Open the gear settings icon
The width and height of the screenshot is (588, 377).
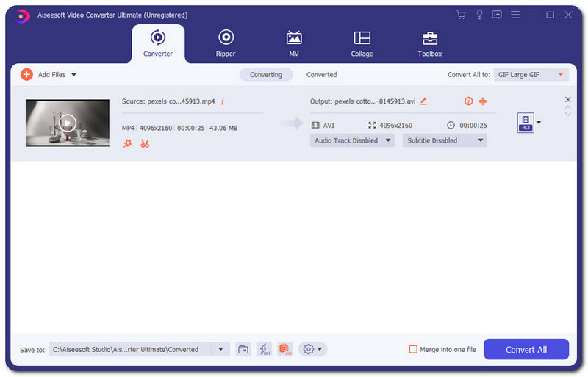point(308,349)
